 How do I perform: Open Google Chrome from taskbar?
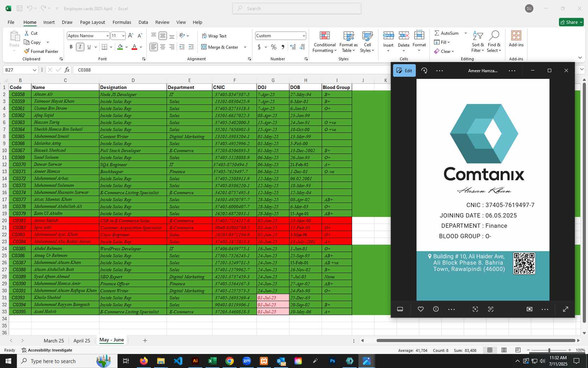(230, 361)
